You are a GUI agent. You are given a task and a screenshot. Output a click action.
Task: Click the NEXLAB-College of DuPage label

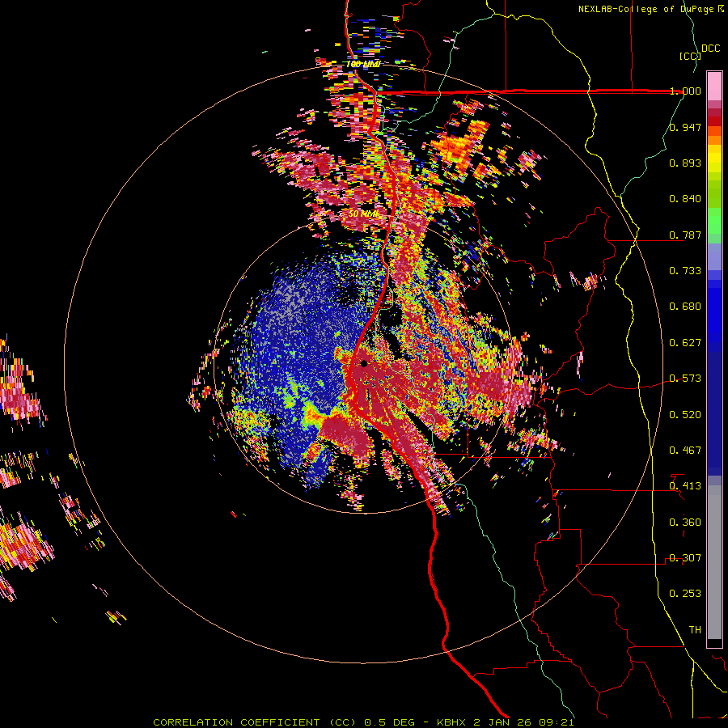[647, 9]
